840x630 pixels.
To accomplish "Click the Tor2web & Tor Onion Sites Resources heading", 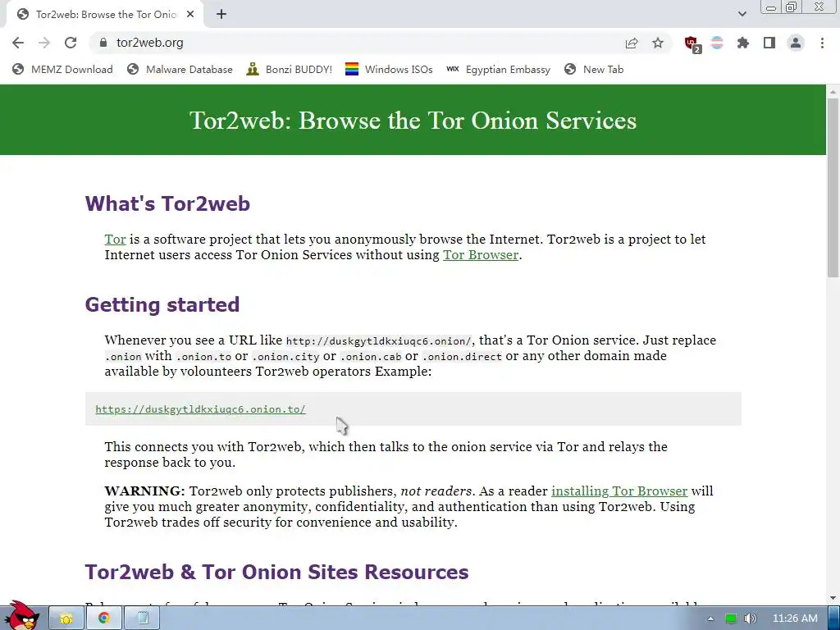I will coord(276,572).
